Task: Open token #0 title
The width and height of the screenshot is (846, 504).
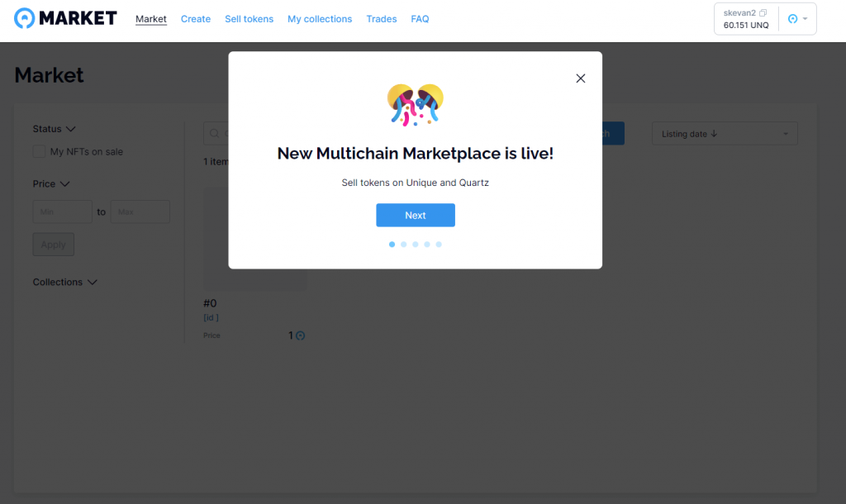Action: pyautogui.click(x=210, y=303)
